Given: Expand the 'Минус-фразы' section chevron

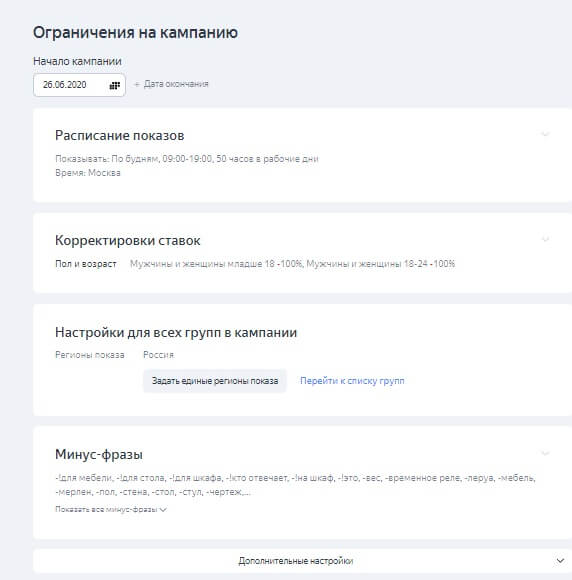Looking at the screenshot, I should point(545,453).
